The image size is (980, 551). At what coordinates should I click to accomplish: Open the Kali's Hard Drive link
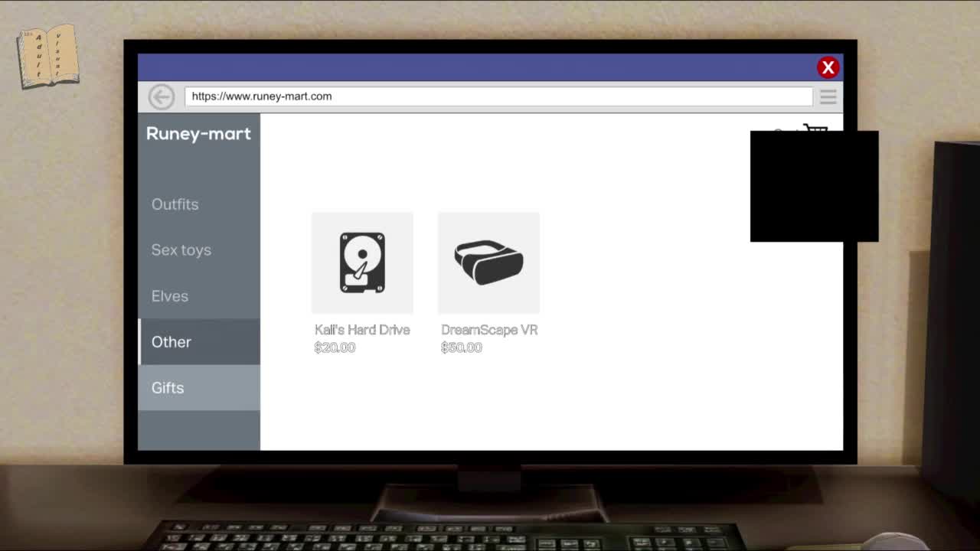362,330
